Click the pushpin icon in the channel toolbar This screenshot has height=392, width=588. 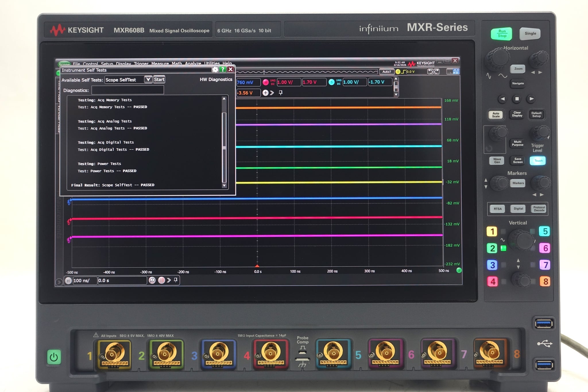tap(281, 92)
